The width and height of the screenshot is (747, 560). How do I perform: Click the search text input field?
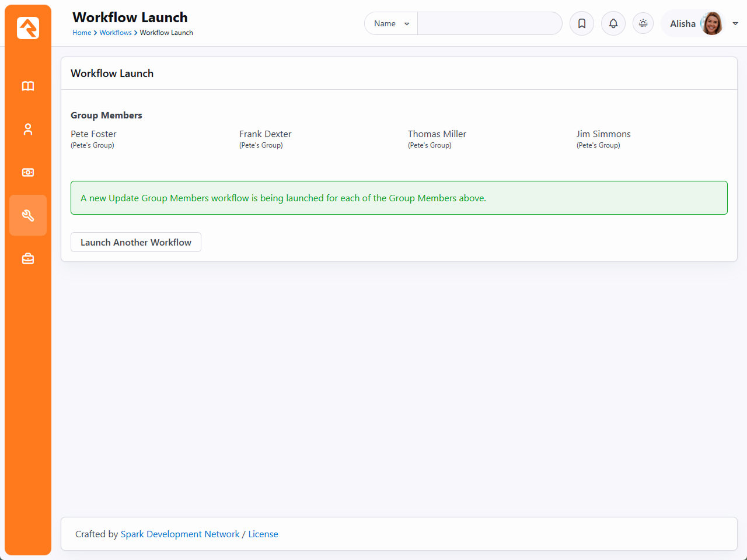tap(489, 24)
